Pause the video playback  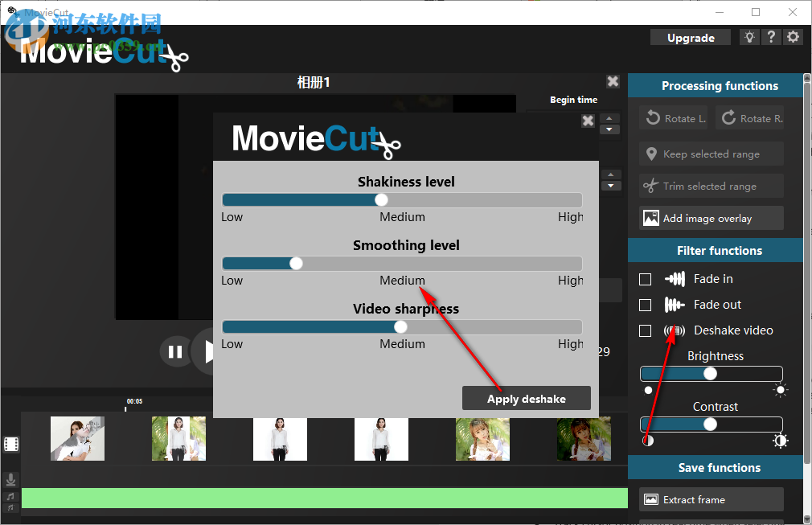point(175,352)
